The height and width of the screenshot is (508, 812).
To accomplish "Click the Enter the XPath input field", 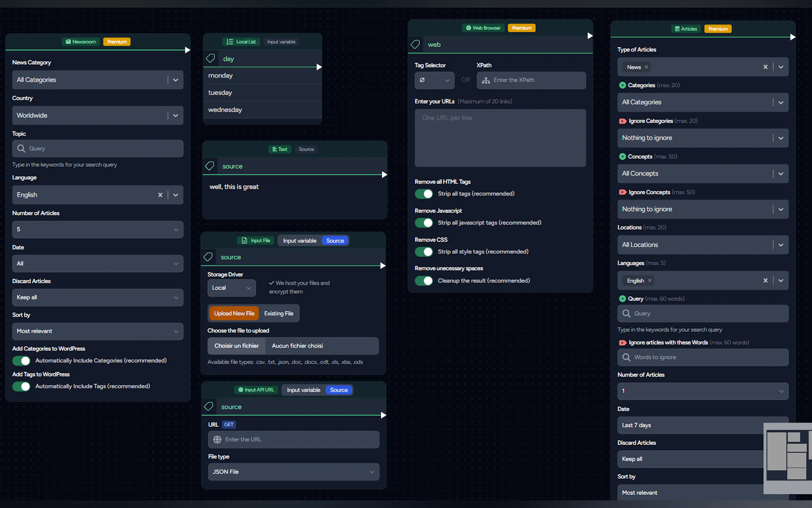I will point(531,80).
